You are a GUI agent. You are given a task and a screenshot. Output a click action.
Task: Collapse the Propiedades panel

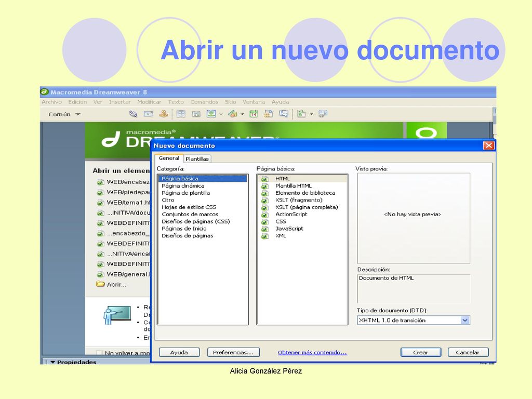(x=52, y=362)
